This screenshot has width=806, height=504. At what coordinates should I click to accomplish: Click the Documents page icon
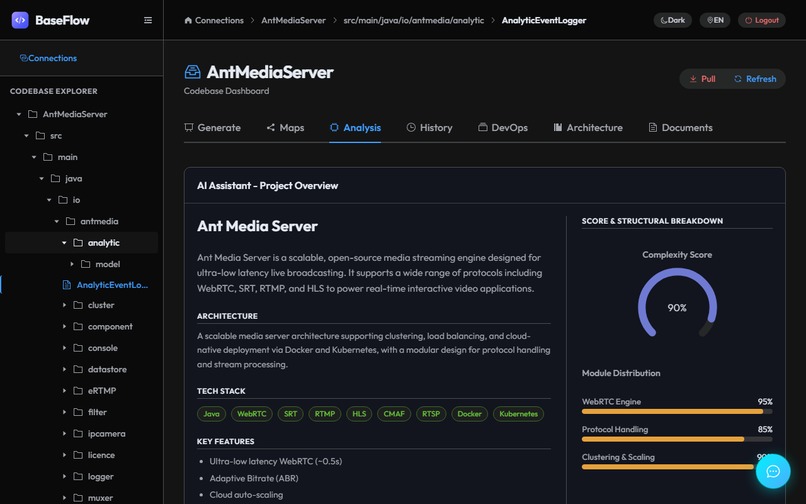pyautogui.click(x=652, y=127)
